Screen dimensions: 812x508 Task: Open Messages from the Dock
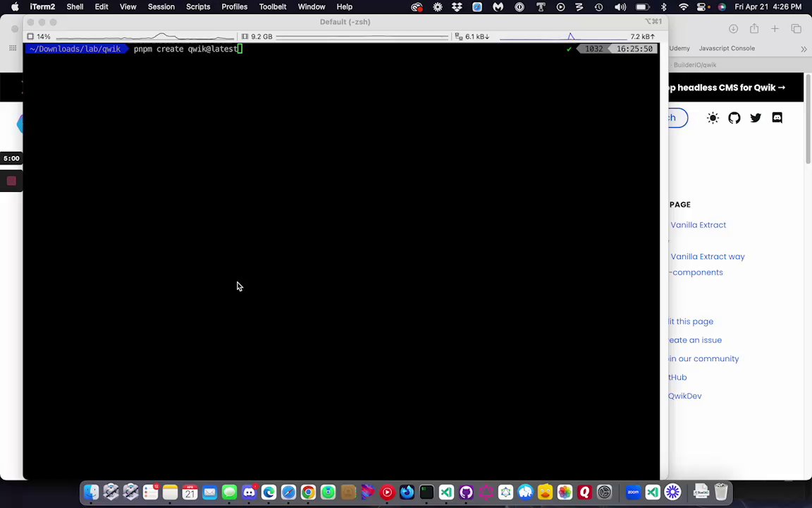point(229,492)
